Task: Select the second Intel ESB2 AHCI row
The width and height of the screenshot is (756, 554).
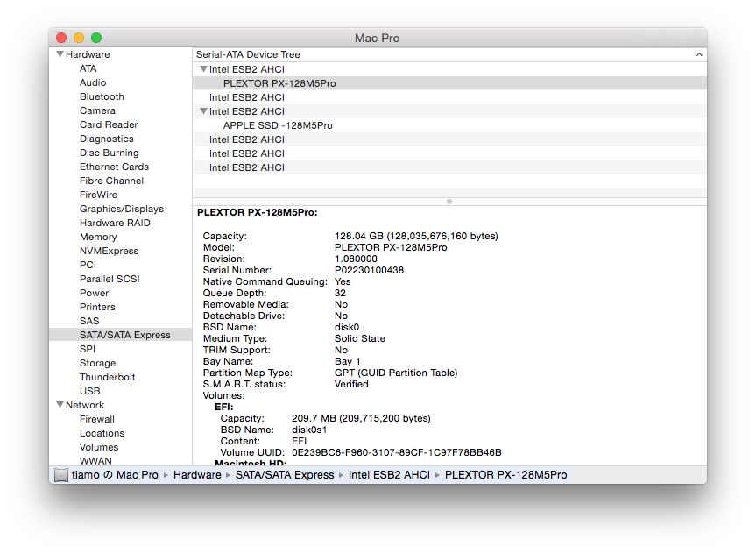Action: pos(449,97)
